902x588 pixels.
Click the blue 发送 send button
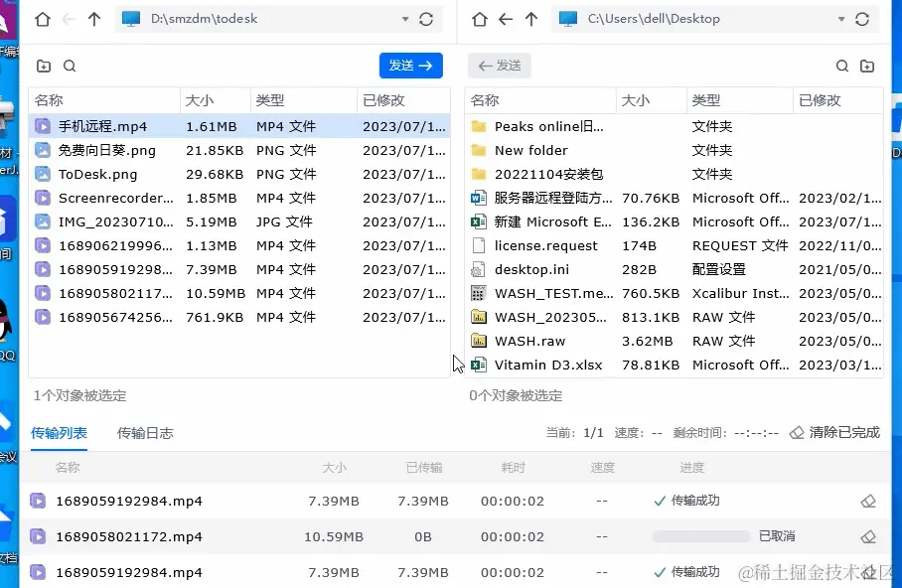coord(410,66)
